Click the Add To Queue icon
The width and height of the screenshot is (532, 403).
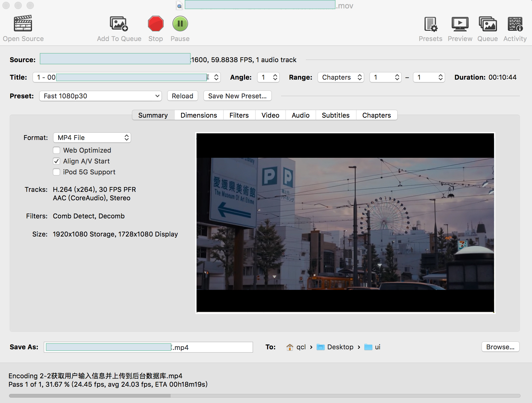click(119, 24)
